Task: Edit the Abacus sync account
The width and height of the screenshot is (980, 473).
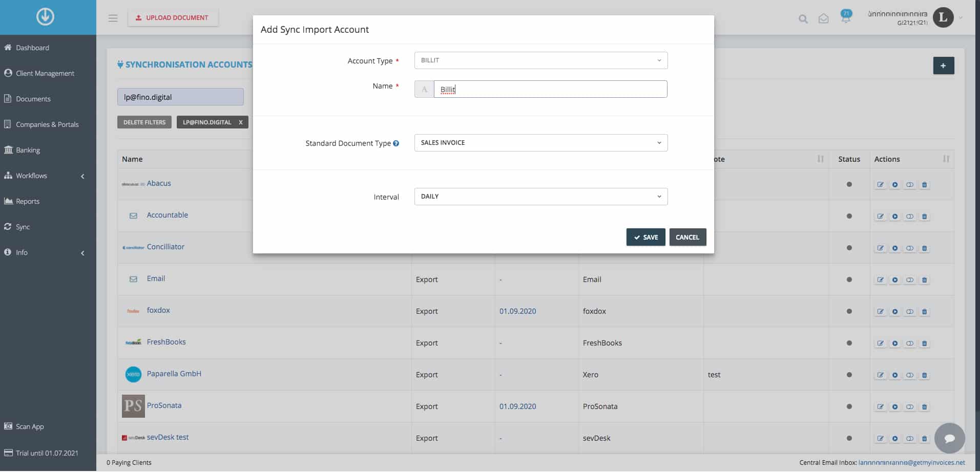Action: coord(880,185)
